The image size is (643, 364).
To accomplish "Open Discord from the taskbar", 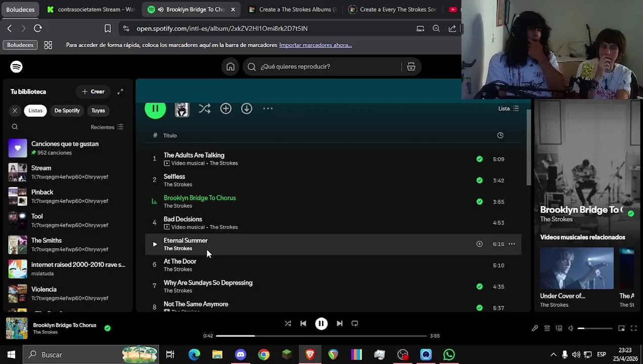I will 241,354.
